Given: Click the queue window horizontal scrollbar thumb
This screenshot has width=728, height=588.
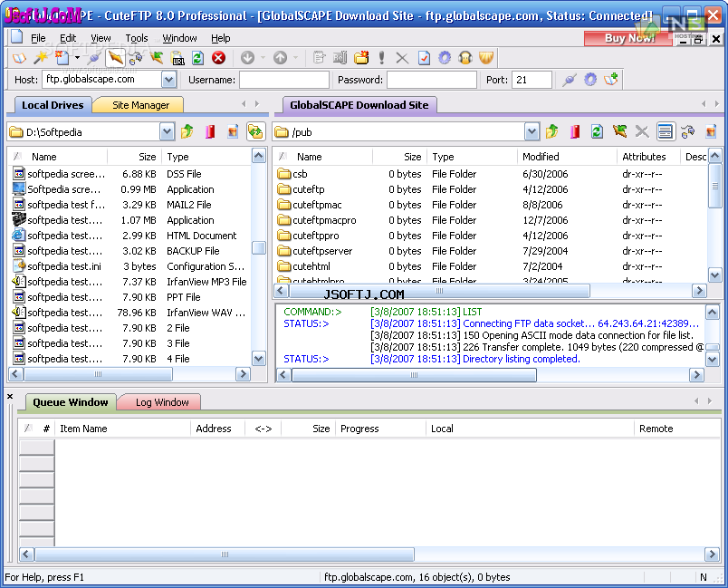Looking at the screenshot, I should pyautogui.click(x=225, y=554).
